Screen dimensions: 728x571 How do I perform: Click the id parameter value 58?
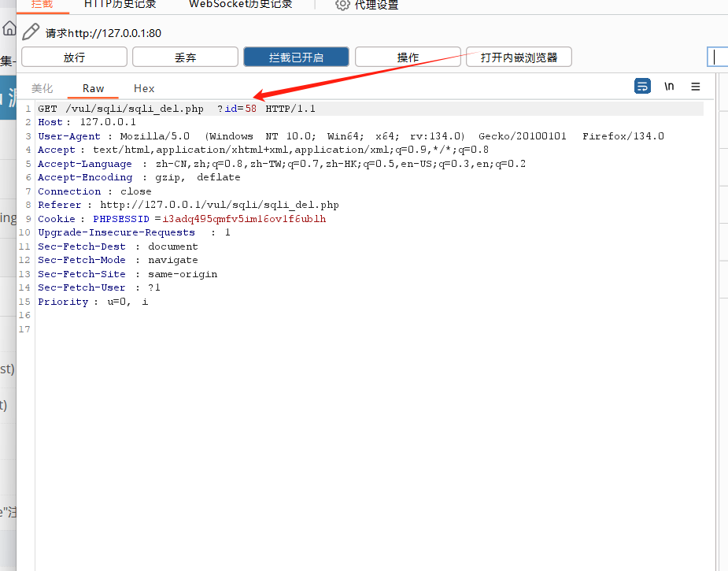coord(250,109)
